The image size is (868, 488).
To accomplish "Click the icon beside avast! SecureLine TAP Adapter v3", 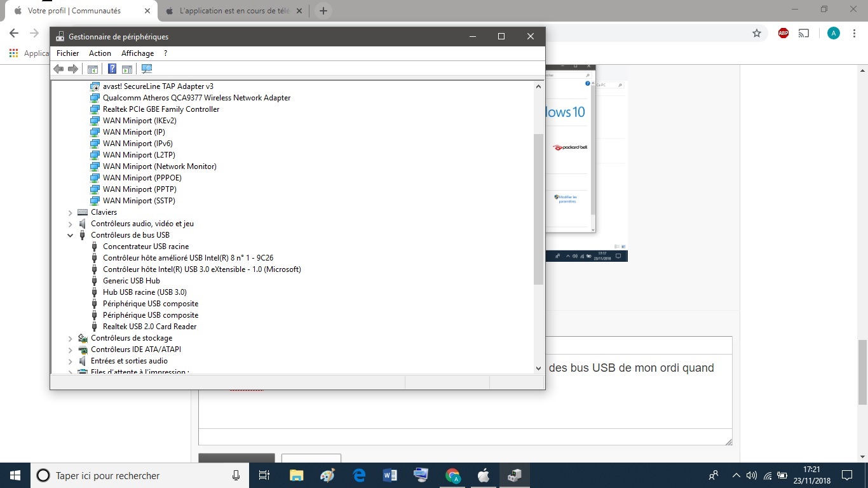I will (95, 86).
